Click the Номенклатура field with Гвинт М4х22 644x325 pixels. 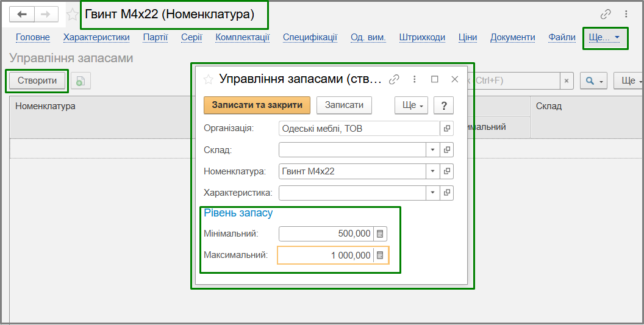coord(352,171)
